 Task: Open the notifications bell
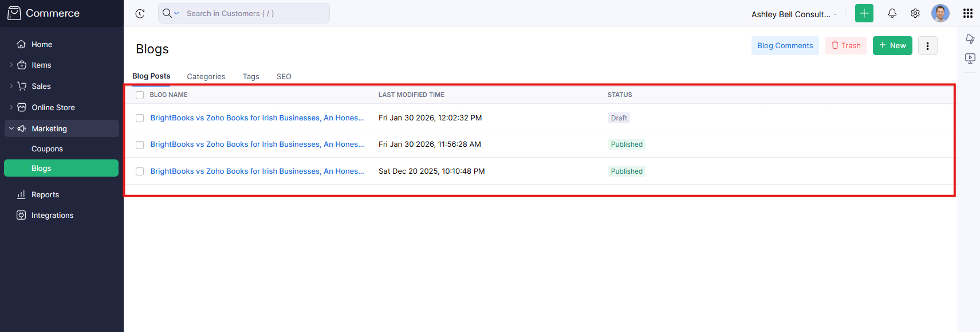click(892, 13)
